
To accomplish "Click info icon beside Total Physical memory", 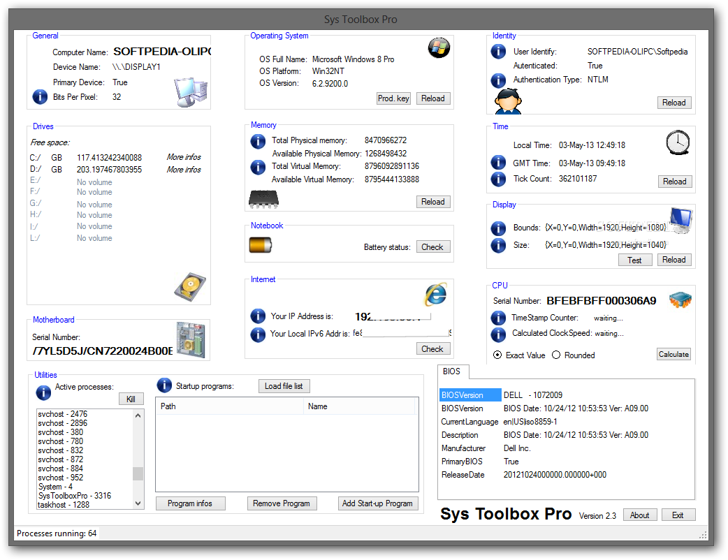I will coord(258,141).
